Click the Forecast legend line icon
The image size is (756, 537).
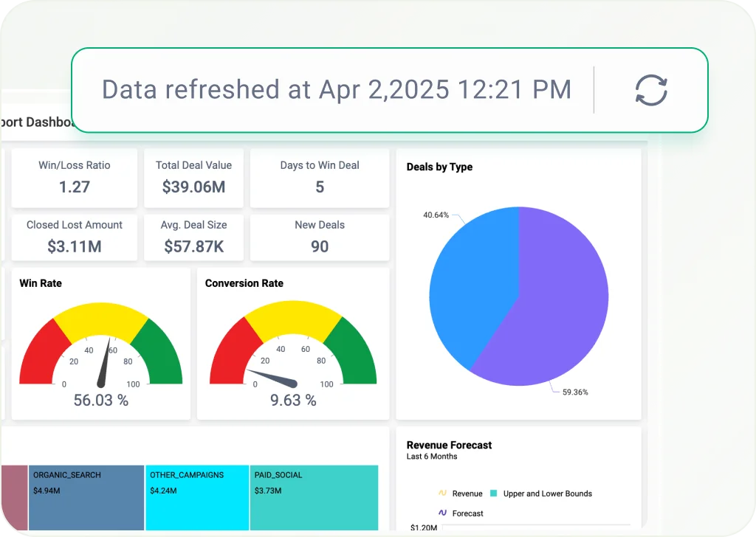coord(442,513)
